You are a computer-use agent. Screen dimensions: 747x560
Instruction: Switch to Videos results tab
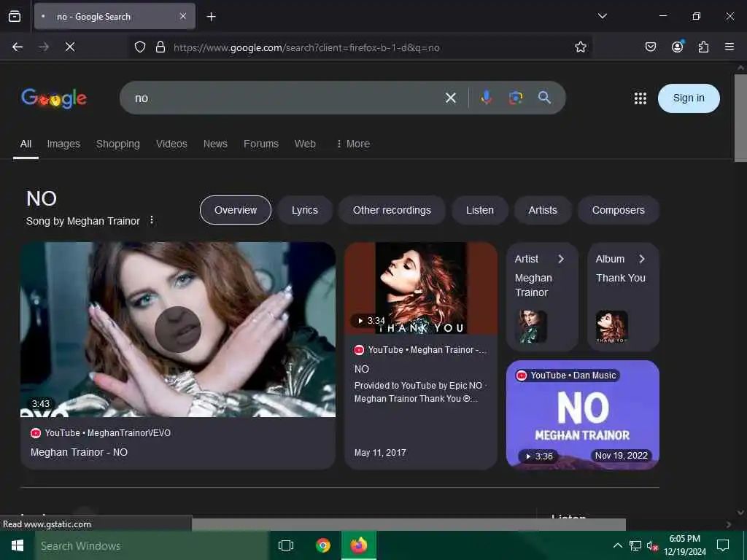point(171,144)
